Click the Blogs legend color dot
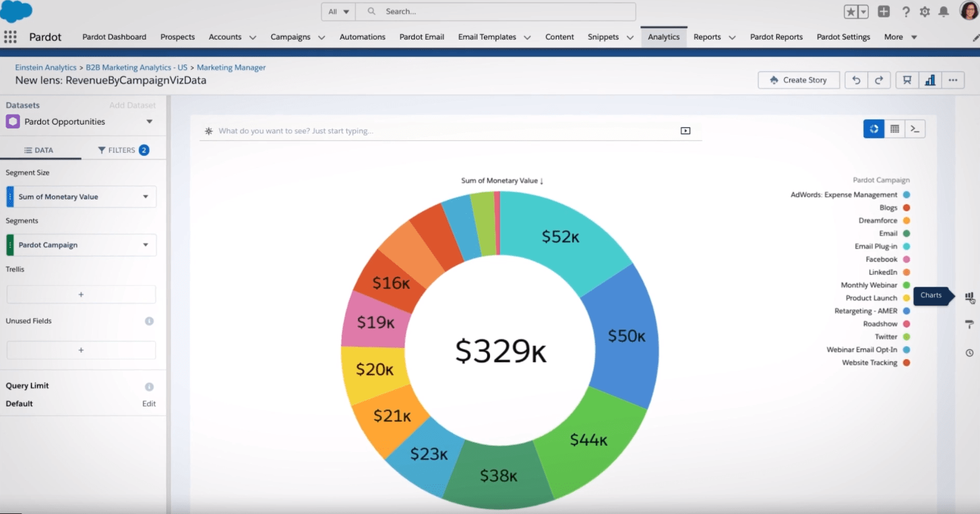 point(906,208)
